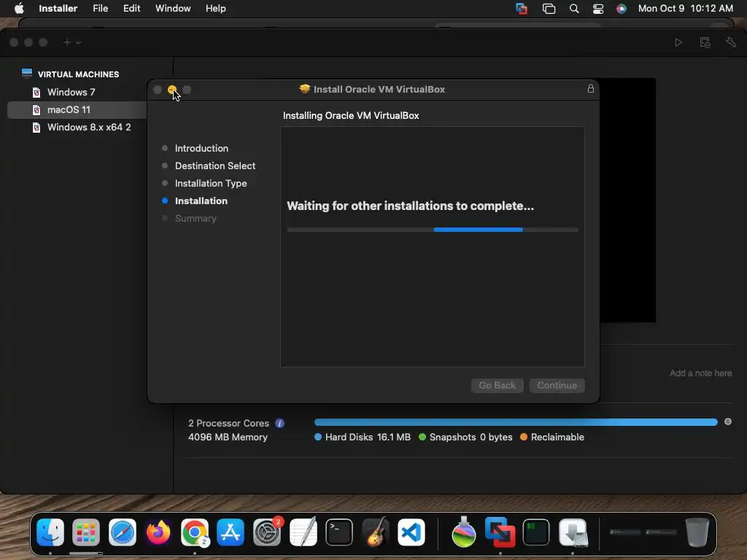Open System Preferences in the Dock
The height and width of the screenshot is (560, 747).
(x=267, y=532)
